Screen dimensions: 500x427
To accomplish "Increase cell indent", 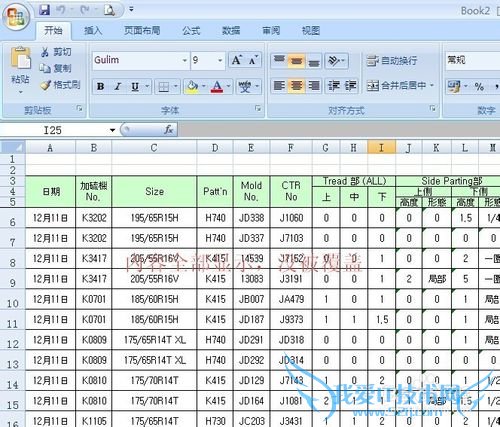I will (350, 86).
